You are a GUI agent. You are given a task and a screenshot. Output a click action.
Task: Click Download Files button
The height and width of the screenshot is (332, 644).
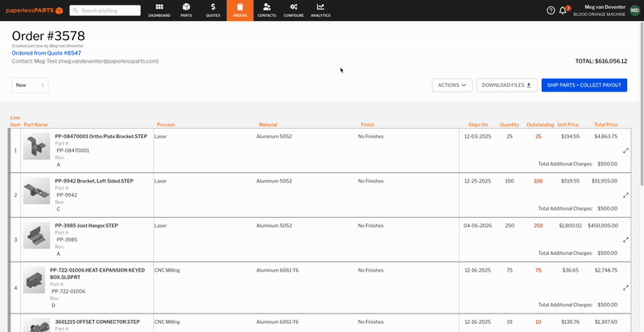pyautogui.click(x=506, y=84)
